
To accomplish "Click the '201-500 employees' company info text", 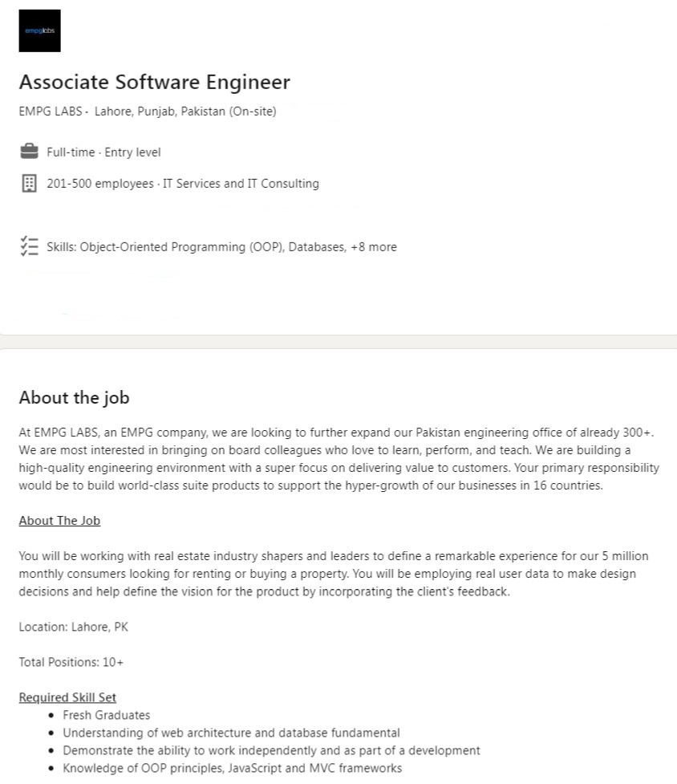I will pyautogui.click(x=99, y=184).
